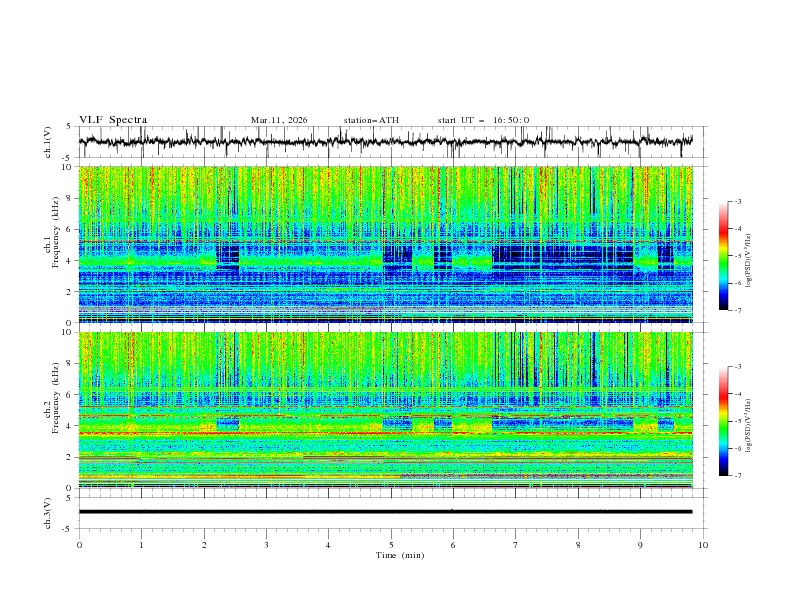Click the 'ch.1(V)' waveform axis label
The width and height of the screenshot is (792, 612).
point(48,142)
